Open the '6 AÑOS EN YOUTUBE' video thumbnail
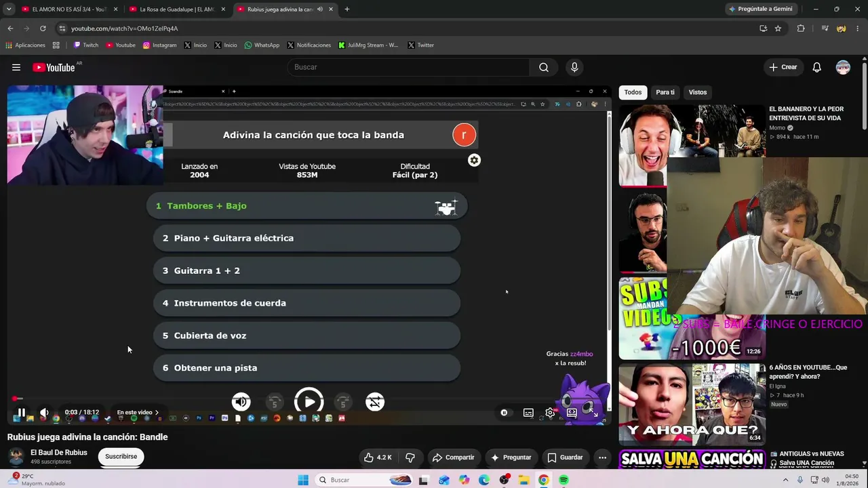The height and width of the screenshot is (488, 868). 692,403
